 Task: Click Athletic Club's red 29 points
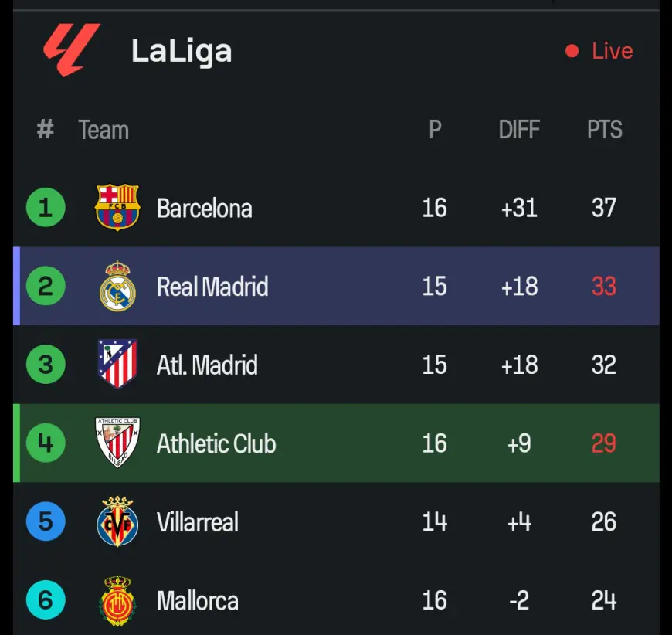(x=604, y=443)
